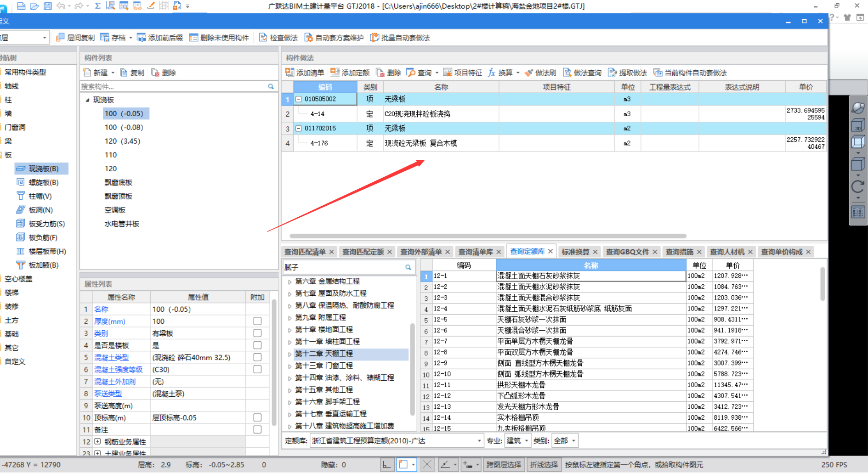Toggle 附加 checkbox for 混凝土类型 row
Screen dimensions: 868x473
pyautogui.click(x=257, y=357)
